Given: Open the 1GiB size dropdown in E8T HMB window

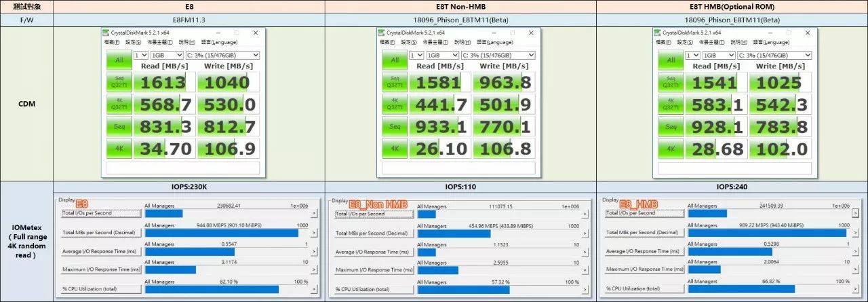Looking at the screenshot, I should (x=719, y=55).
